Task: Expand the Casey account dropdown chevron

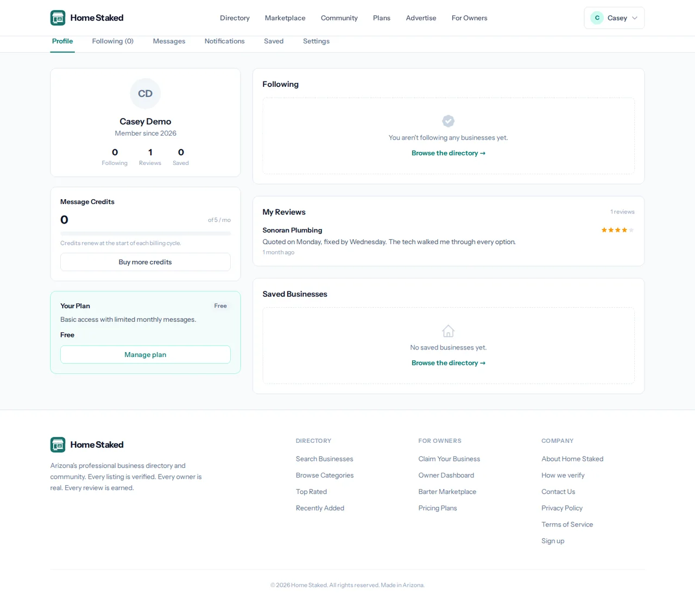Action: [635, 18]
